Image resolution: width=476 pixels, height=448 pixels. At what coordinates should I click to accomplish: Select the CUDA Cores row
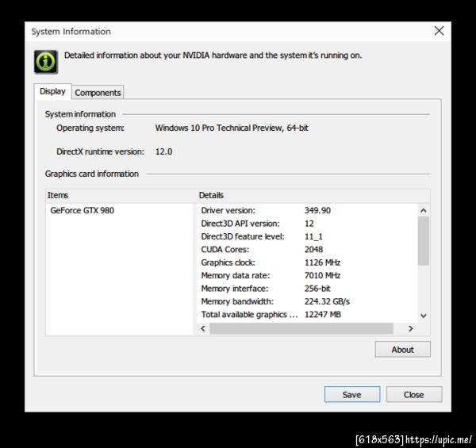point(307,250)
